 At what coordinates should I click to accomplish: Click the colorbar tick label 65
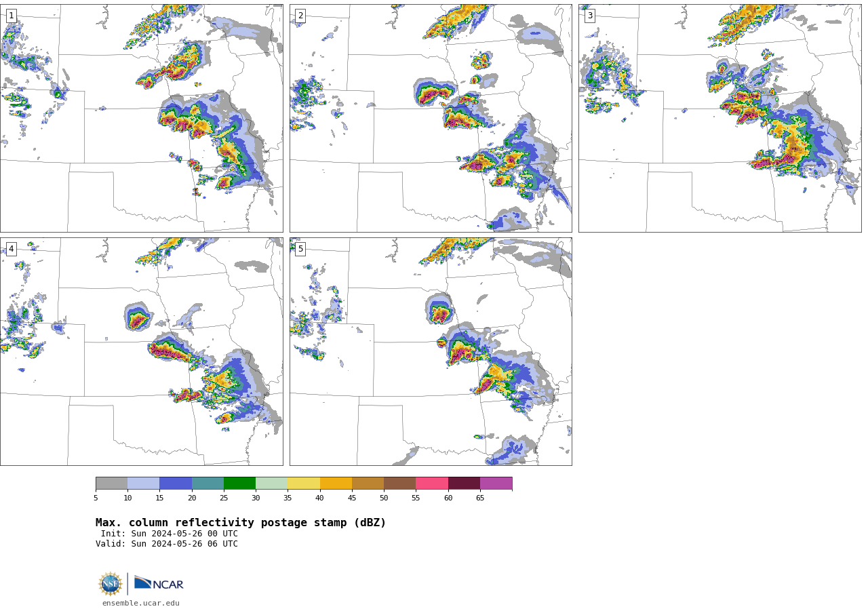(x=480, y=498)
